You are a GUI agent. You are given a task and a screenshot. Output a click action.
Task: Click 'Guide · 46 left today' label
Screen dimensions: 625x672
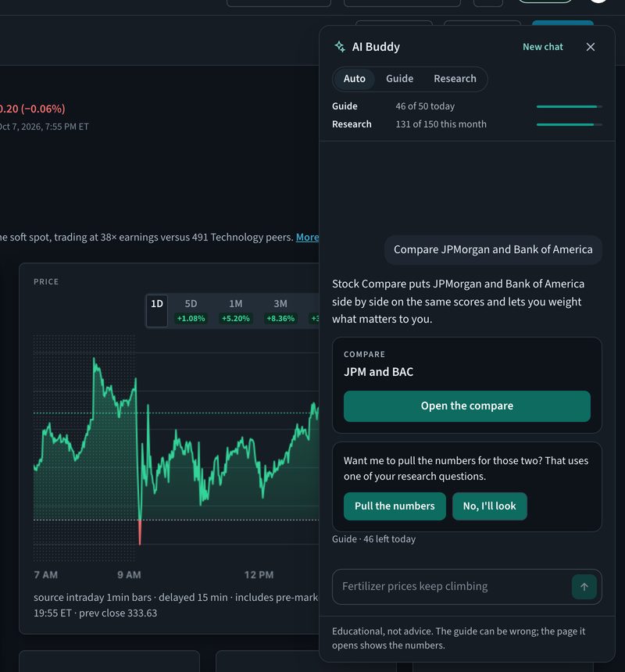click(x=373, y=539)
